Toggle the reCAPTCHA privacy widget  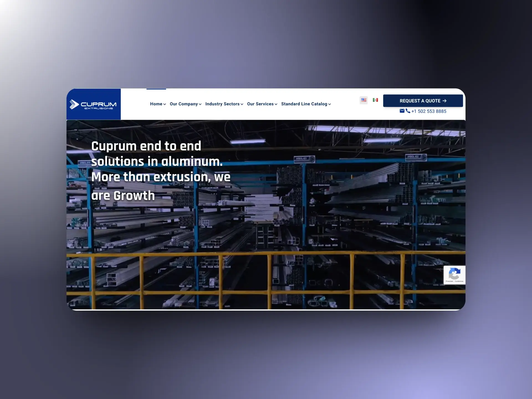pos(454,274)
